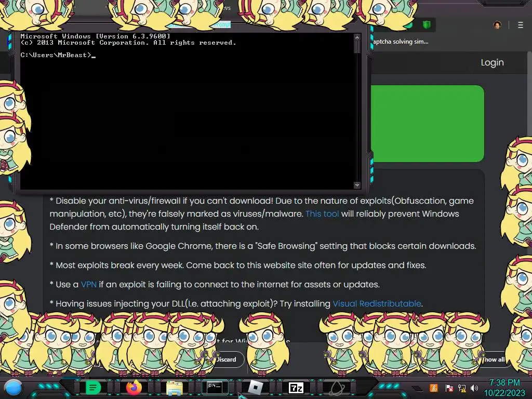Screen dimensions: 532x399
Task: Click the text 'Most exploits break every week'
Action: [119, 265]
